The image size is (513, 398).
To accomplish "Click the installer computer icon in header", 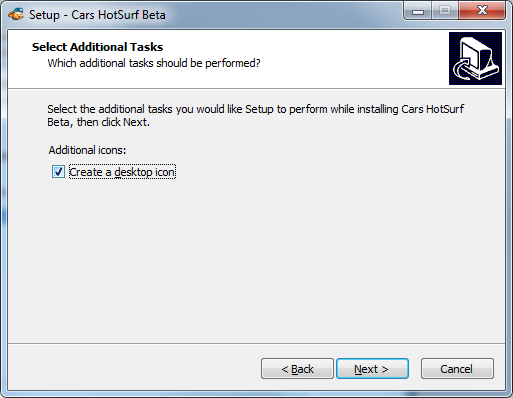I will coord(475,58).
